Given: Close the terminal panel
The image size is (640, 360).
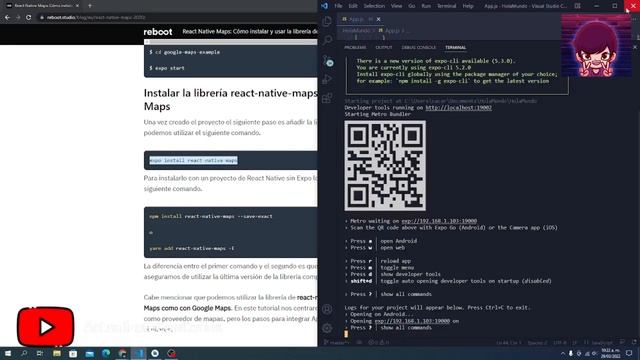Looking at the screenshot, I should coord(635,47).
